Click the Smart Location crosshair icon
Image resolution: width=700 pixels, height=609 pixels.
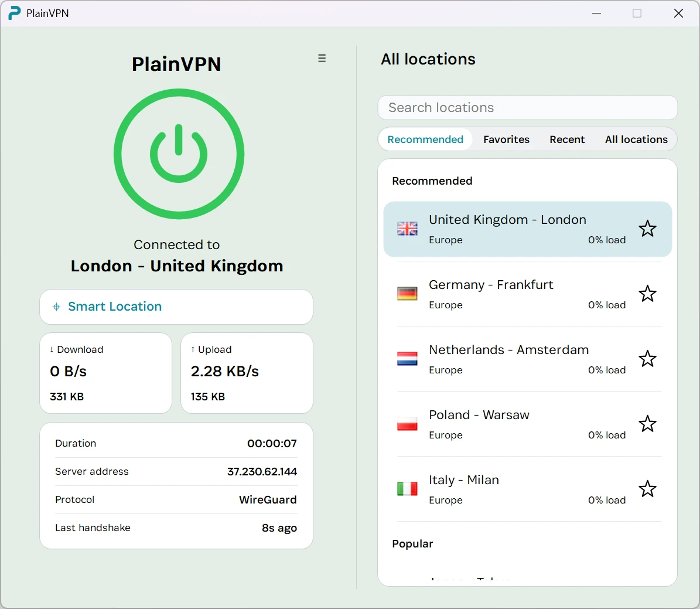coord(56,307)
